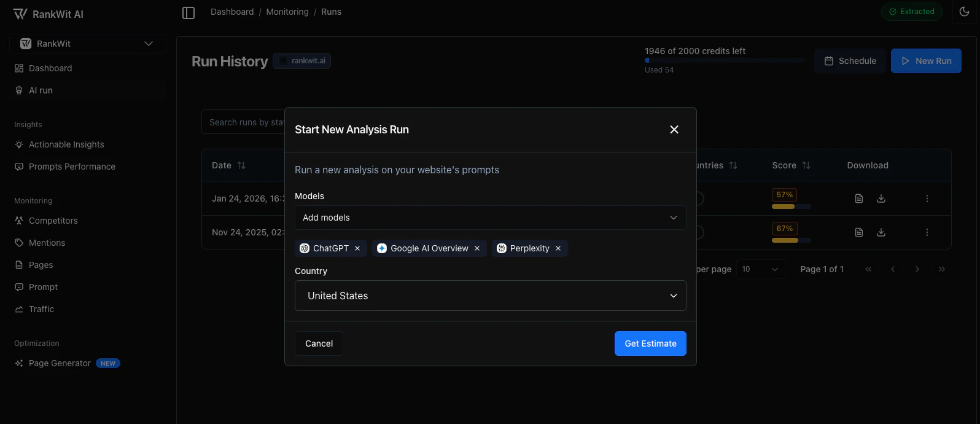Open more options for the 67% run
This screenshot has height=424, width=980.
(927, 232)
